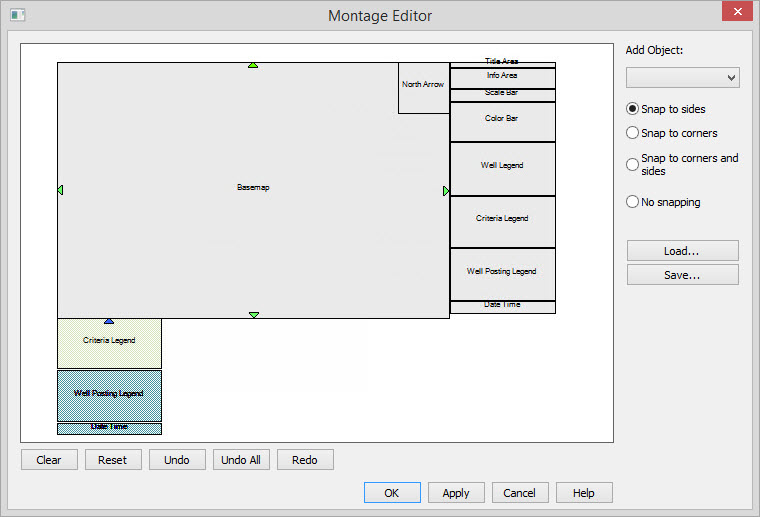Viewport: 760px width, 517px height.
Task: Click the Undo All button
Action: 241,460
